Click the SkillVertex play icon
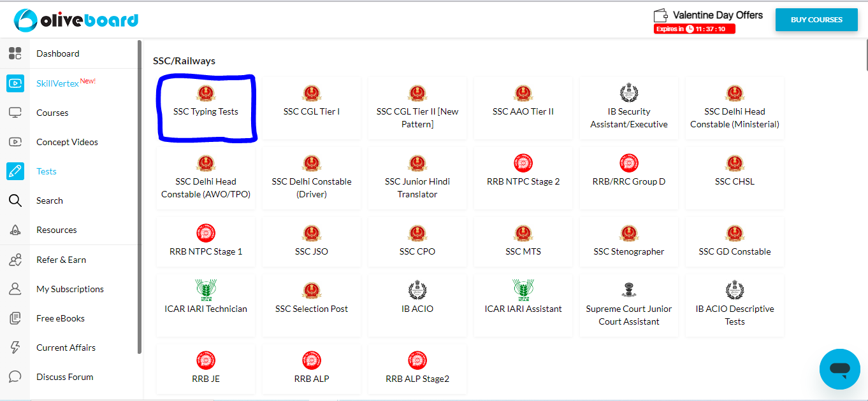 tap(15, 83)
